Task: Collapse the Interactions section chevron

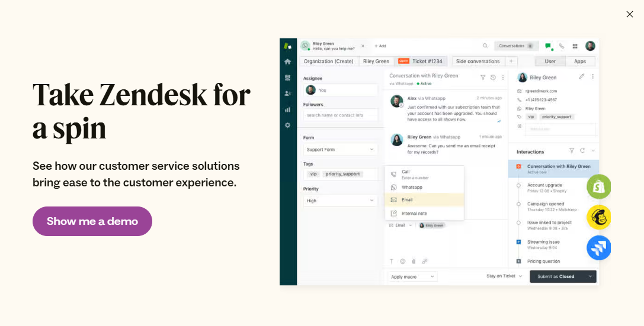Action: [x=593, y=150]
